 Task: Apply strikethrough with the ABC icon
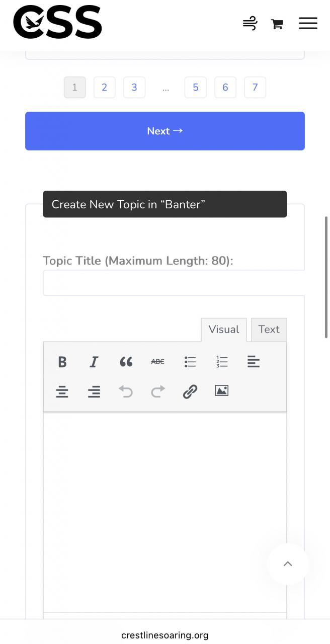[x=157, y=362]
